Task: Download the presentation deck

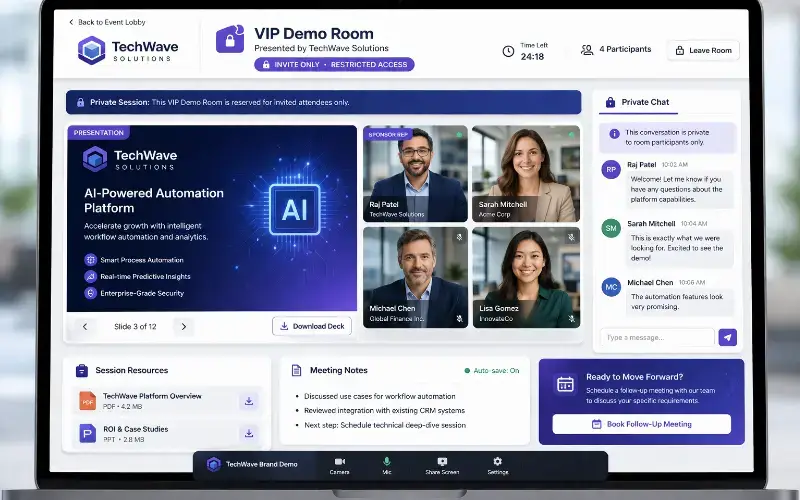Action: pyautogui.click(x=312, y=326)
